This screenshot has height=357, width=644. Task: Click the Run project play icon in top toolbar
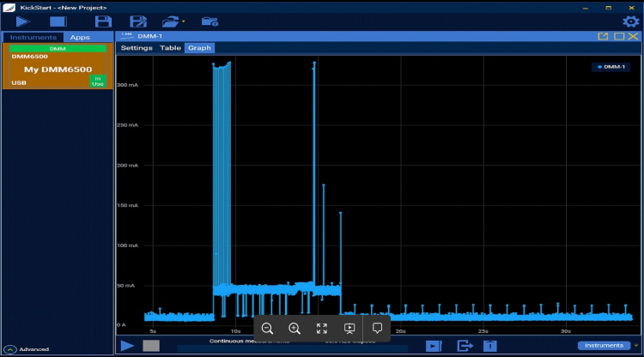click(23, 21)
